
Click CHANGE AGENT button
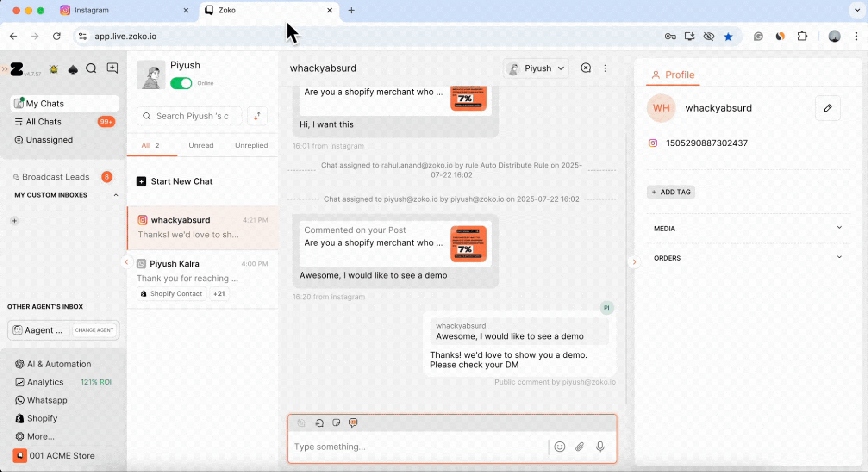pyautogui.click(x=94, y=330)
